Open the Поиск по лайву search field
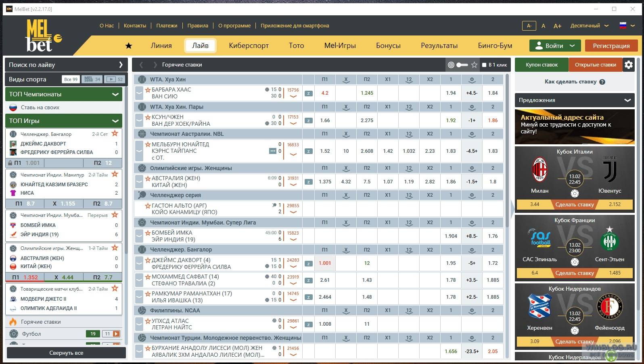This screenshot has width=644, height=364. [x=66, y=64]
